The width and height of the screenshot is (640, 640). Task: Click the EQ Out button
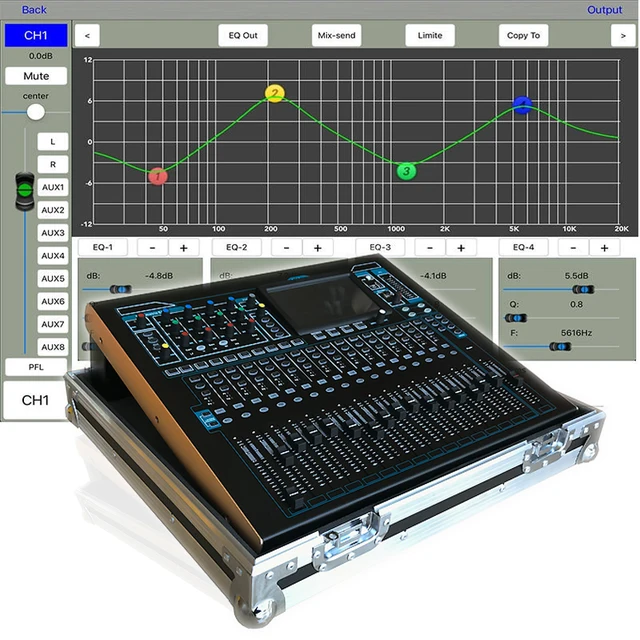[243, 36]
